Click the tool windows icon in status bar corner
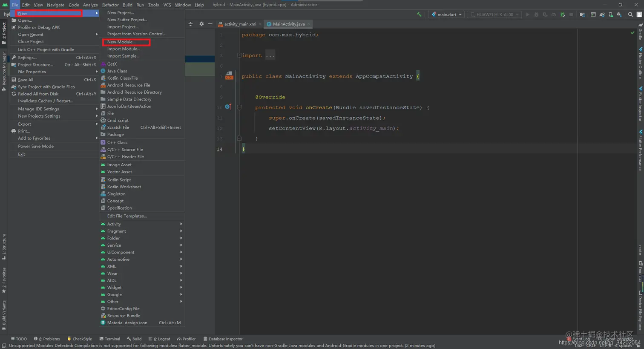This screenshot has height=349, width=644. (x=4, y=346)
